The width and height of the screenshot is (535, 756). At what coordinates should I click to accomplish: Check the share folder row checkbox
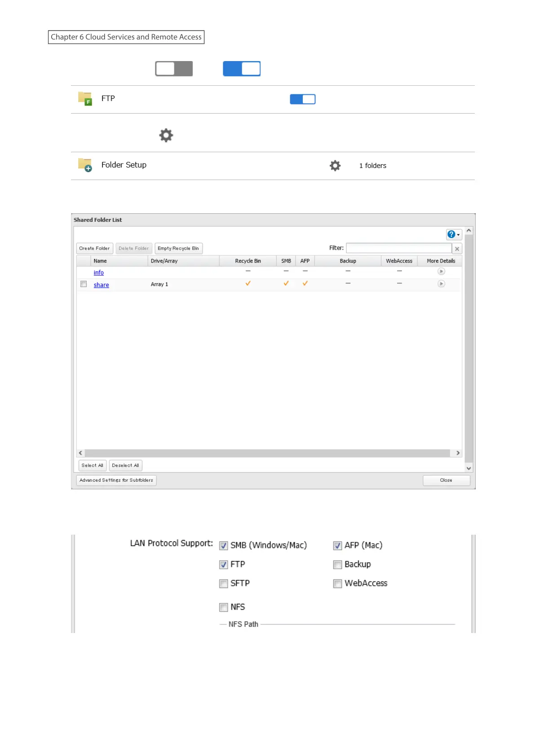84,284
